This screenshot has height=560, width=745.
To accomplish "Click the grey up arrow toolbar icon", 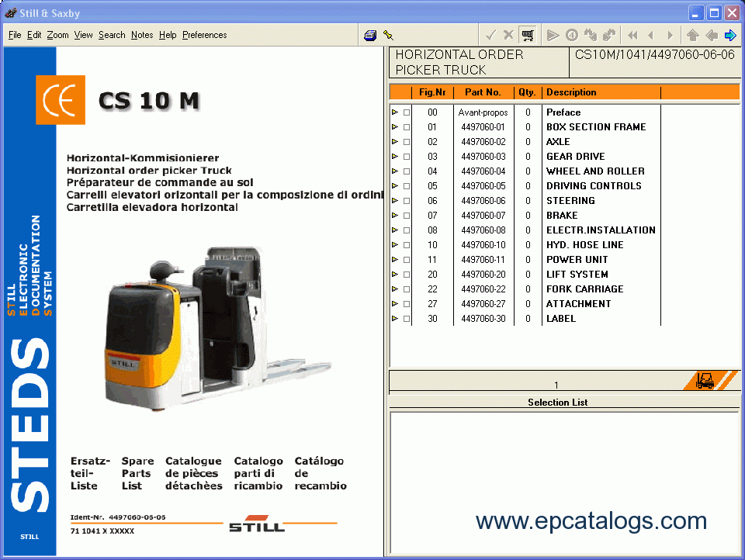I will coord(693,35).
